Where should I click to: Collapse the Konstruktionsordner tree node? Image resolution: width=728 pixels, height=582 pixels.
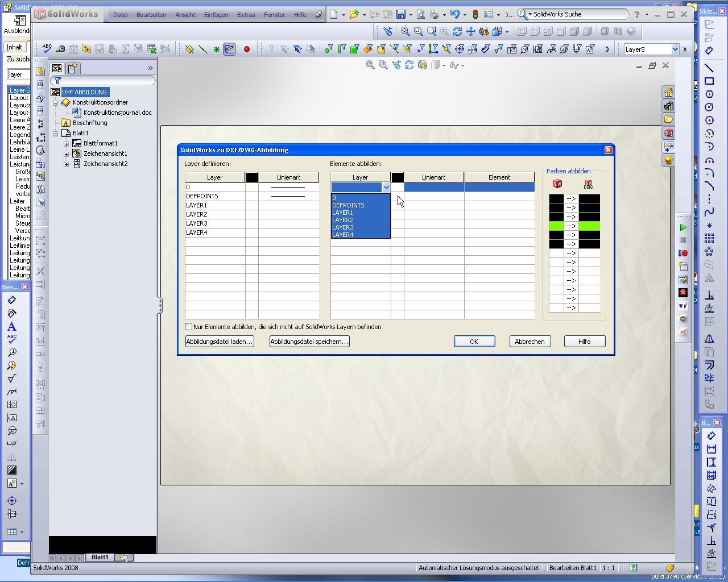click(56, 103)
